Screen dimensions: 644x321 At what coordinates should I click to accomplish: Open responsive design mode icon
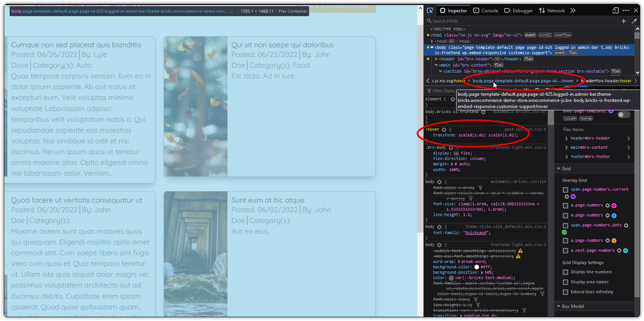tap(616, 10)
